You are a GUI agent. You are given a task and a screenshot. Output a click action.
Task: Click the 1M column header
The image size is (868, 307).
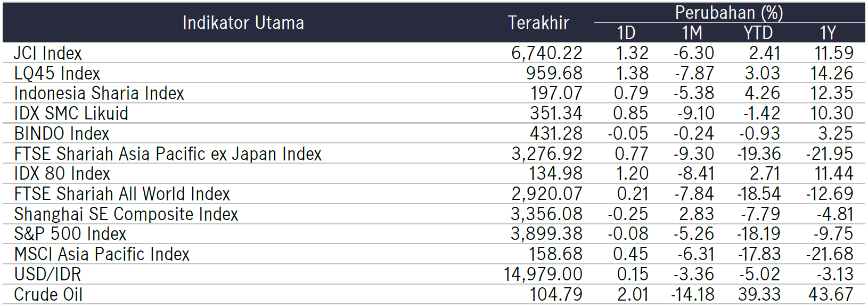coord(692,33)
